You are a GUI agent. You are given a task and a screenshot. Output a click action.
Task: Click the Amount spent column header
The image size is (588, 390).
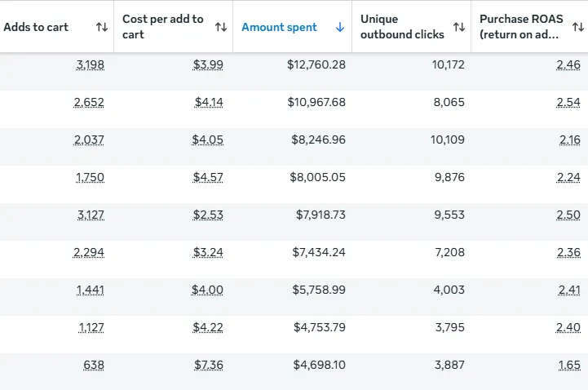tap(292, 27)
